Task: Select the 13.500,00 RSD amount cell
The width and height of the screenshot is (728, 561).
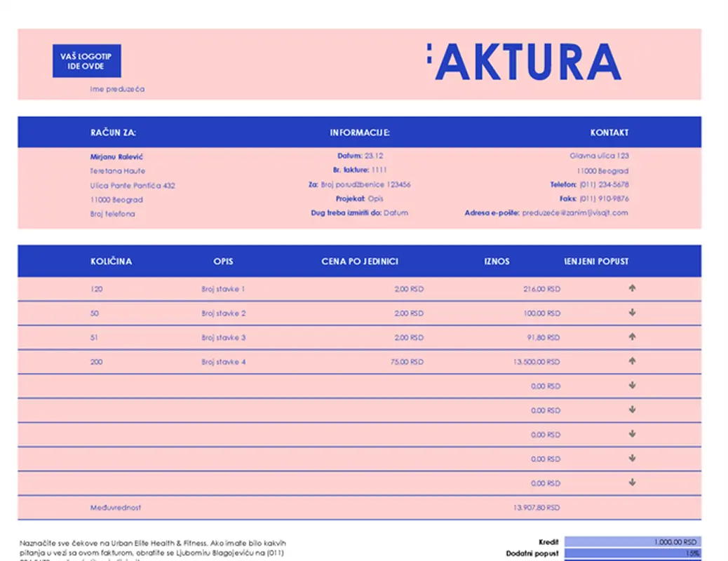Action: coord(537,362)
